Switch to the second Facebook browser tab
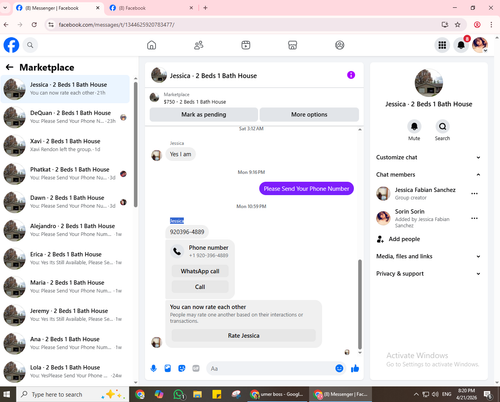The image size is (500, 402). pos(151,8)
